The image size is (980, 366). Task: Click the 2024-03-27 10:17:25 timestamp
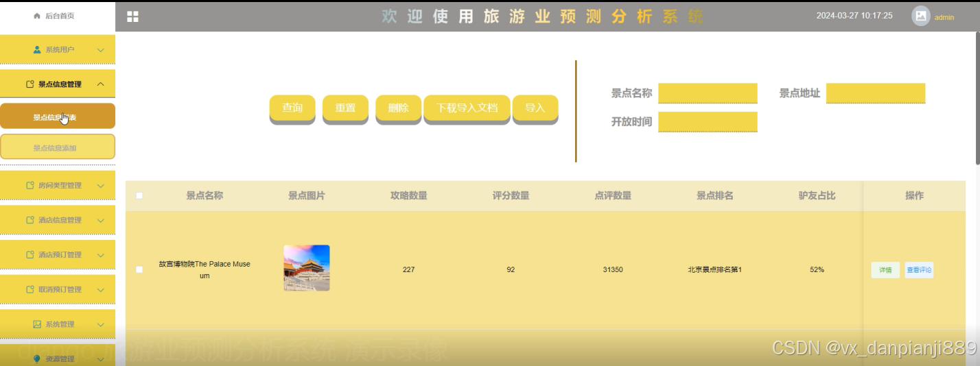pos(854,15)
